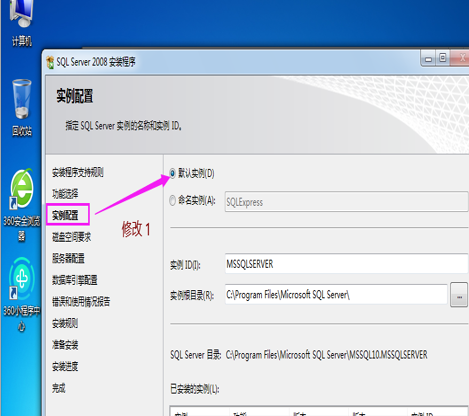Open the 回收站 recycle bin icon
Viewport: 469px width, 416px height.
(x=21, y=107)
